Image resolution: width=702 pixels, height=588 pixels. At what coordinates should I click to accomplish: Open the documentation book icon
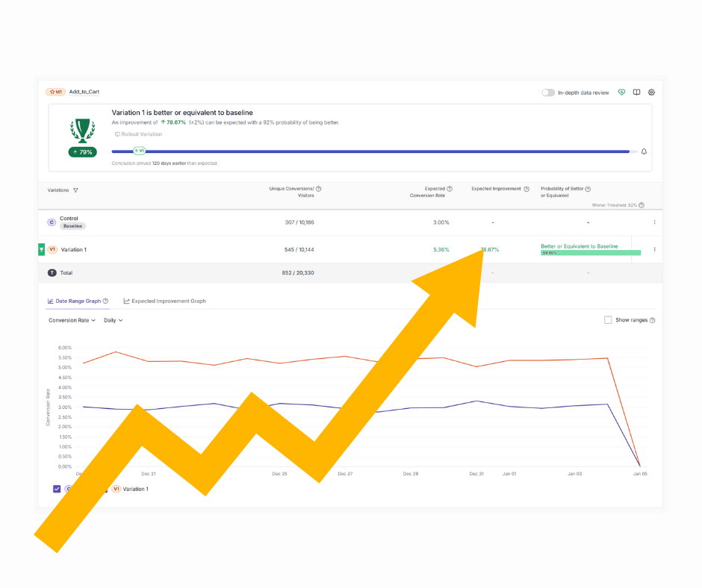[x=636, y=93]
